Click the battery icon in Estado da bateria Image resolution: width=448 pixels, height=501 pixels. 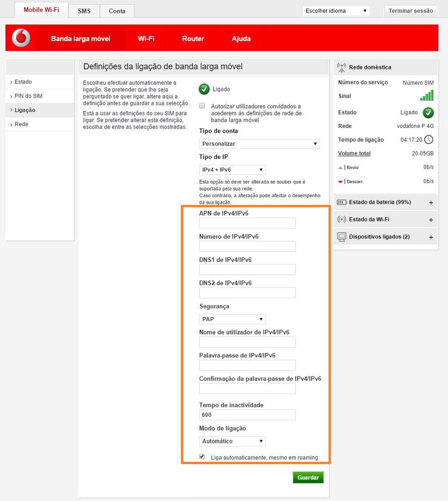pos(343,202)
